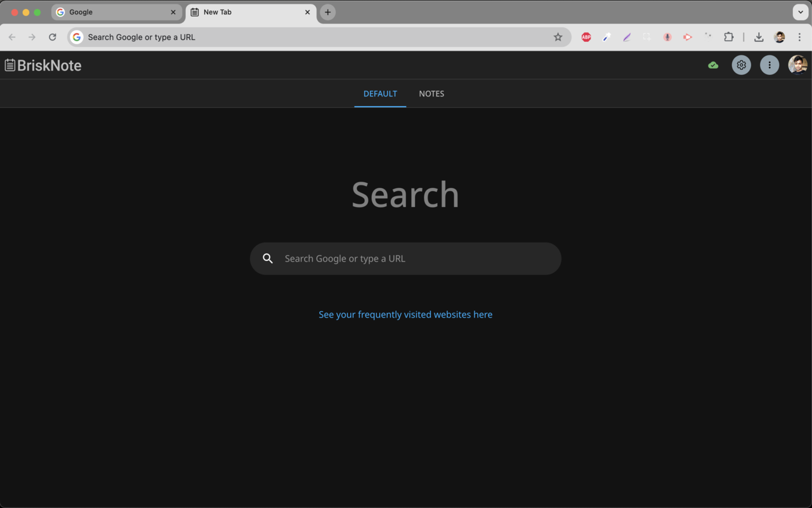The image size is (812, 508).
Task: Open BriskNote three-dot options menu
Action: 769,65
